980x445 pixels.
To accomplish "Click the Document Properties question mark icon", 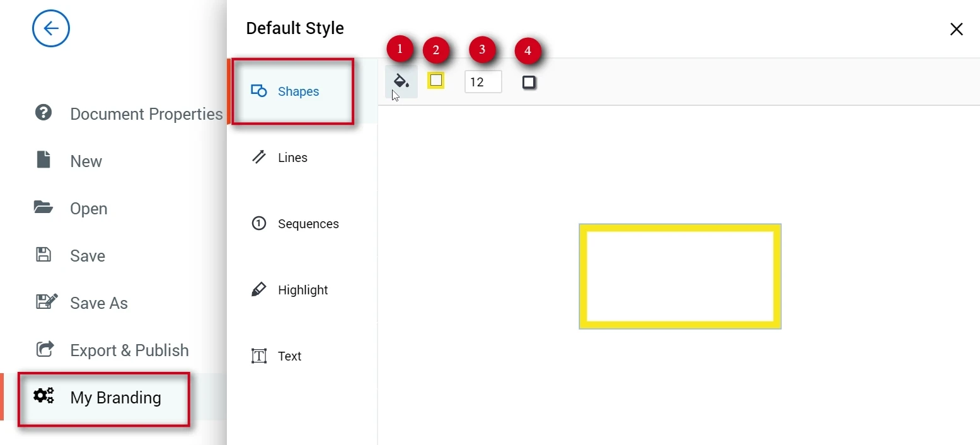I will point(43,113).
